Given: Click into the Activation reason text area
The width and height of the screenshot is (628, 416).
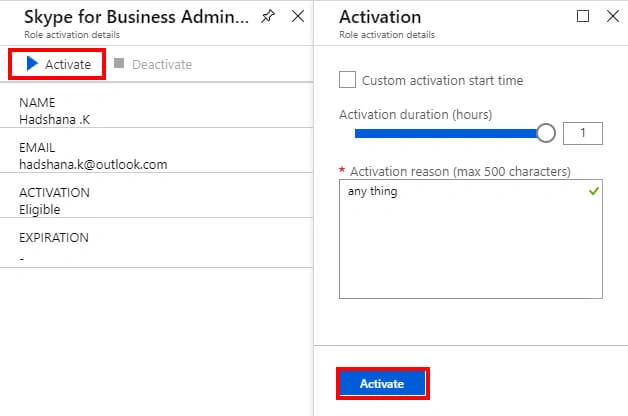Looking at the screenshot, I should coord(471,239).
